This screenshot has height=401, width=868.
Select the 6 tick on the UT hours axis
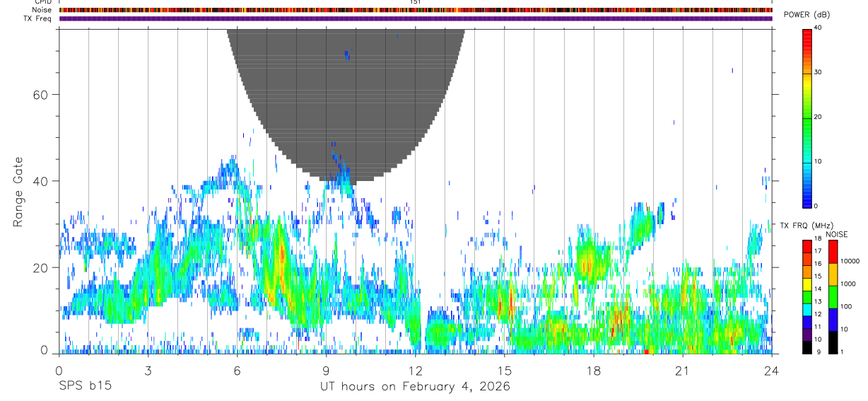pos(237,371)
